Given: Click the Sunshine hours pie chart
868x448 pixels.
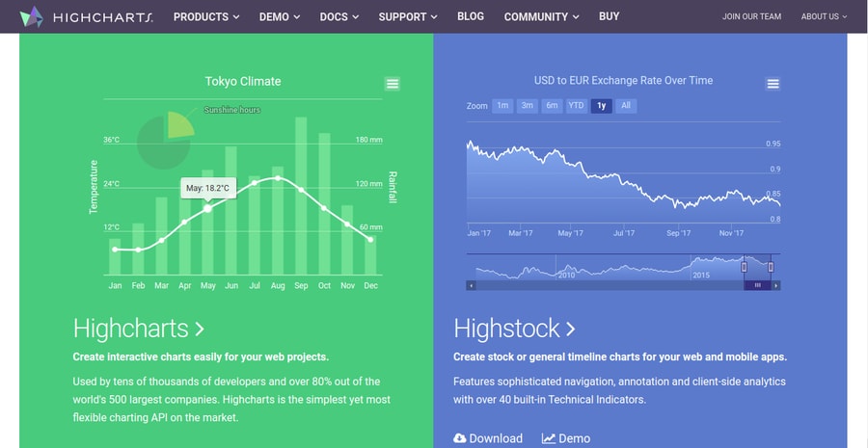Looking at the screenshot, I should tap(165, 141).
